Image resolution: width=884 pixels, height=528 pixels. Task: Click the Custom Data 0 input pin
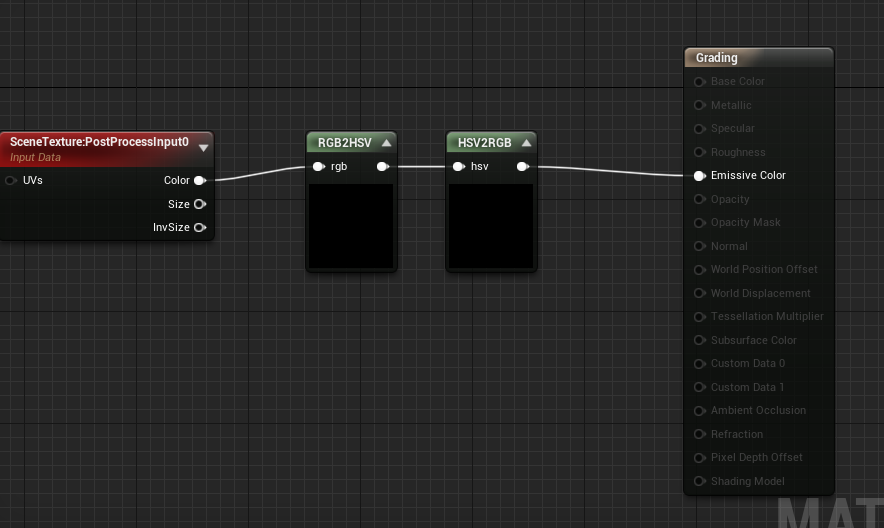[700, 363]
